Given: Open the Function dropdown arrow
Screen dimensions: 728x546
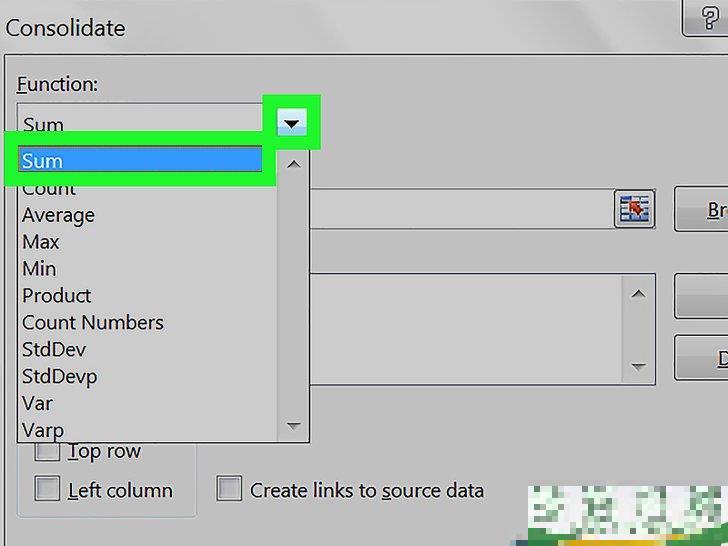Looking at the screenshot, I should point(291,124).
